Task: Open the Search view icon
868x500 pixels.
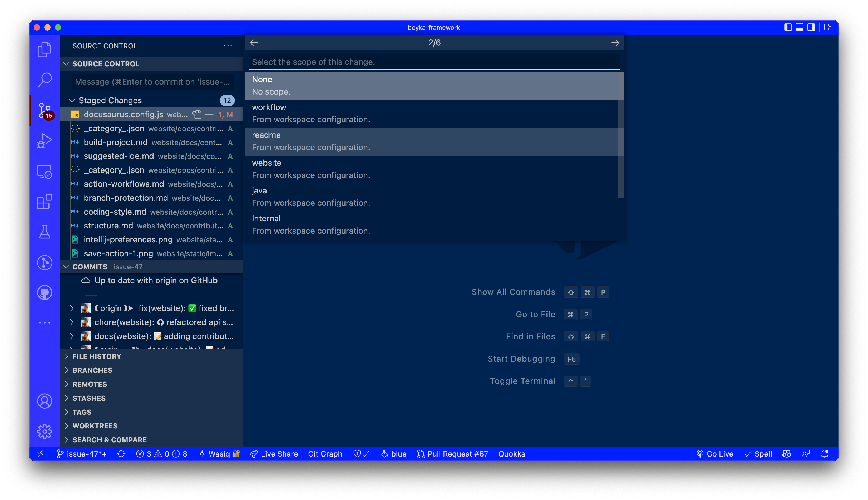Action: click(x=44, y=80)
